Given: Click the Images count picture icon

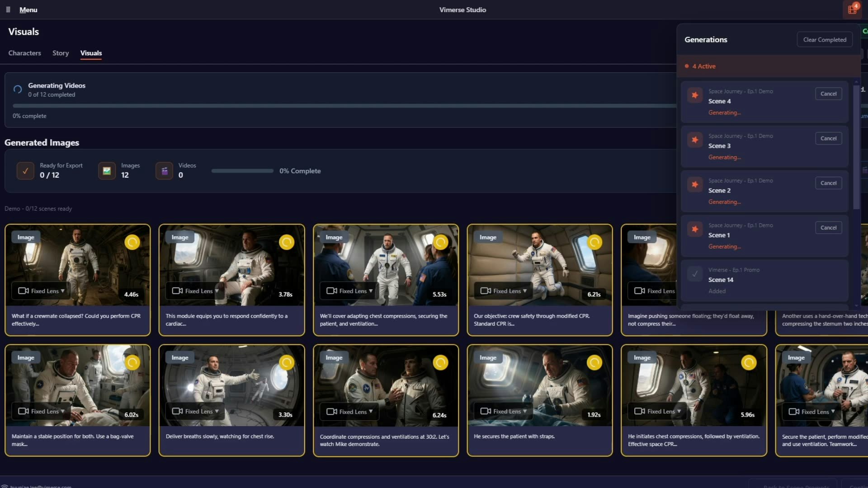Looking at the screenshot, I should (x=107, y=171).
